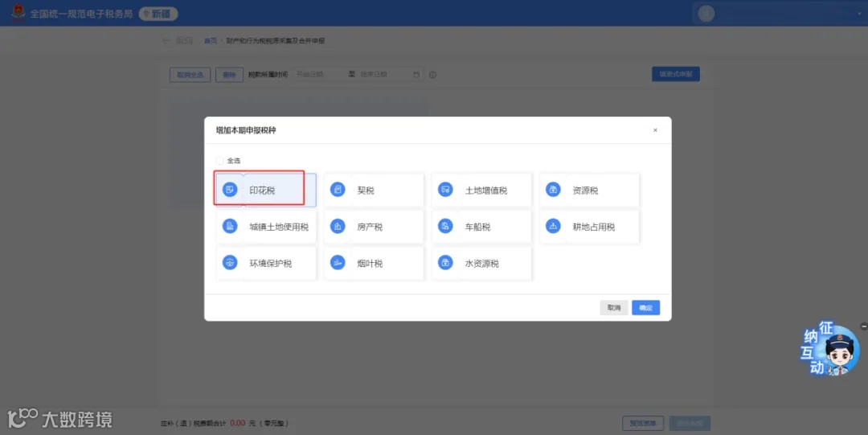The image size is (868, 435).
Task: Open the 征纳互动 assistant mascot
Action: [x=830, y=351]
